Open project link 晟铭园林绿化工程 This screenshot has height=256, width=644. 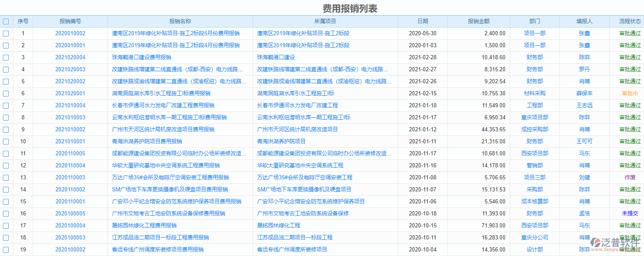coord(279,225)
